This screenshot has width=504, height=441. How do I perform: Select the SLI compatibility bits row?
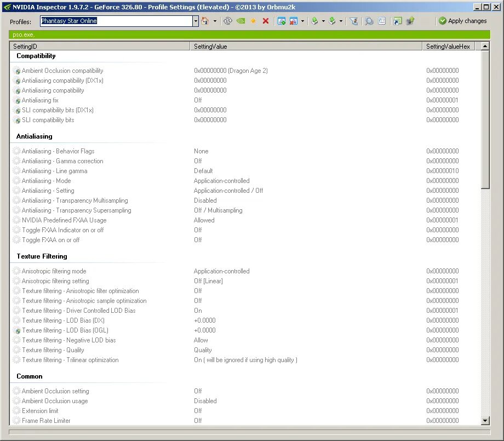pyautogui.click(x=245, y=120)
